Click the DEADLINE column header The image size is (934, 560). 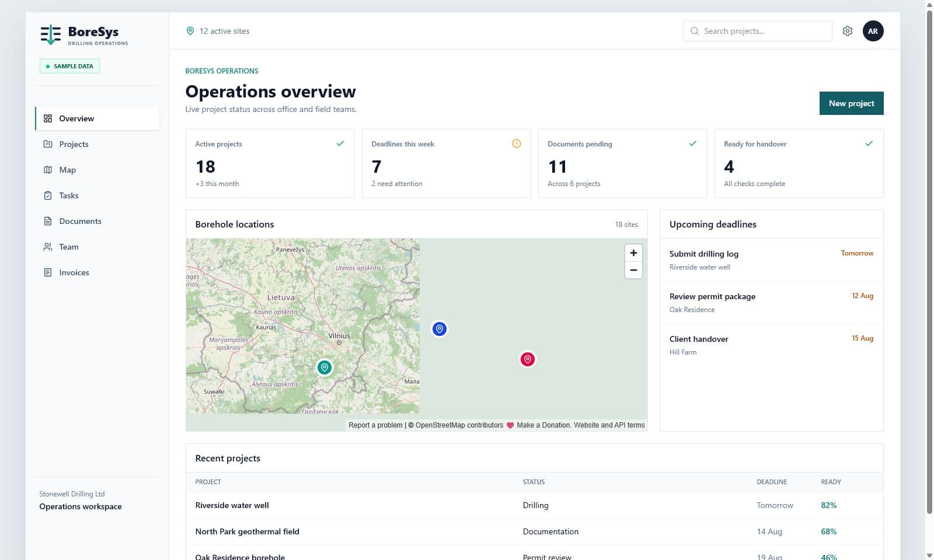[x=772, y=482]
